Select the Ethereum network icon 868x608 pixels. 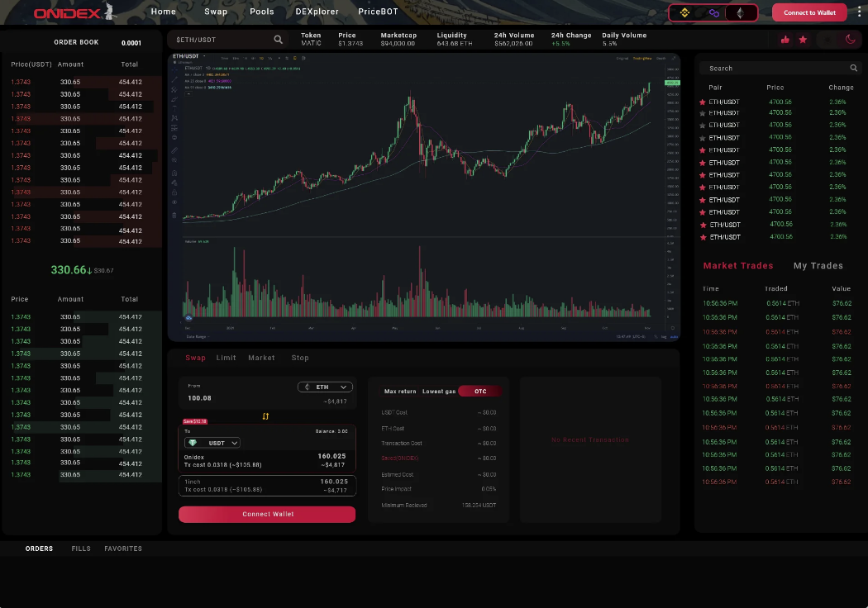point(740,12)
